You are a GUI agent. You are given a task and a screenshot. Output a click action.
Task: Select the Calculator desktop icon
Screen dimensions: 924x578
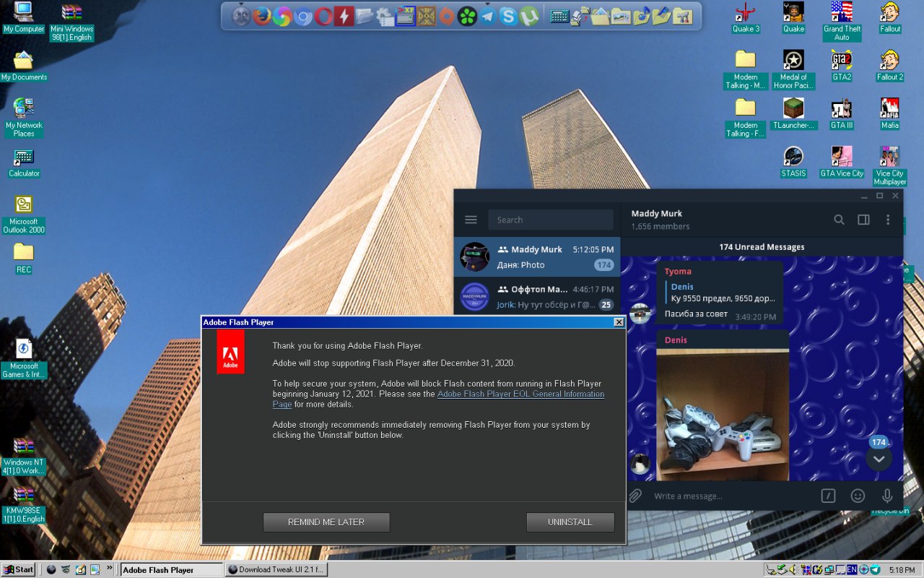tap(24, 163)
